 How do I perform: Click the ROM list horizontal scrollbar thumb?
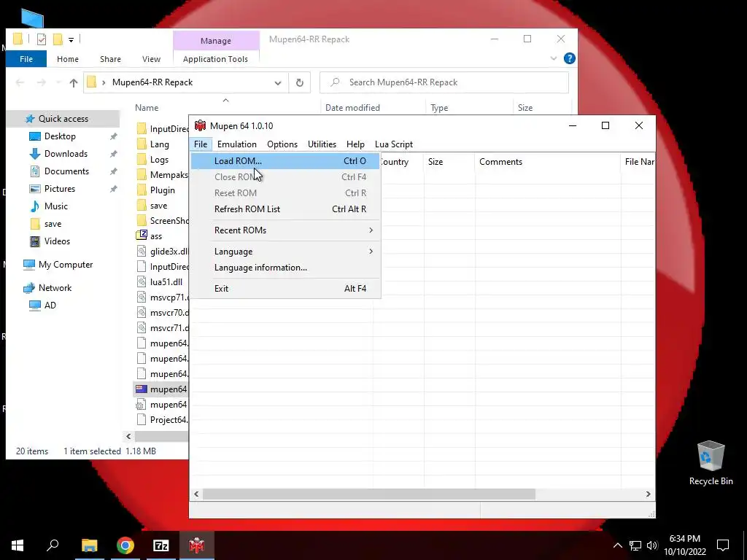click(369, 494)
